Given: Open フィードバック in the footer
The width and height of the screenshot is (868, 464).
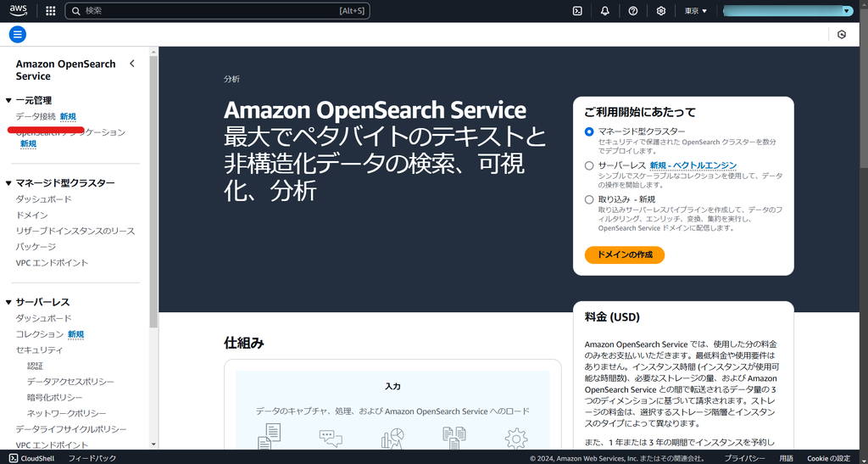Looking at the screenshot, I should [92, 458].
